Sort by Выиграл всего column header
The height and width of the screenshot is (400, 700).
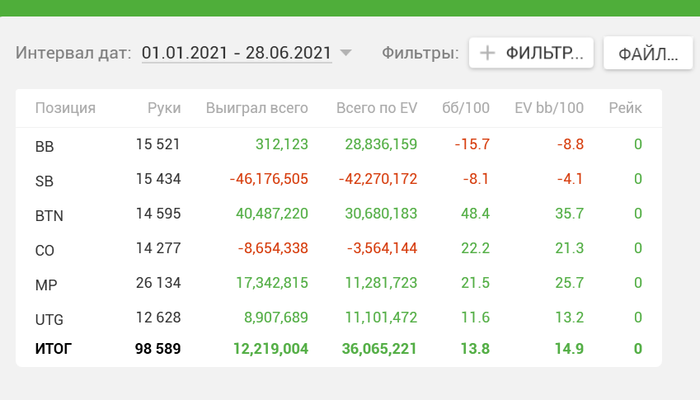coord(257,108)
